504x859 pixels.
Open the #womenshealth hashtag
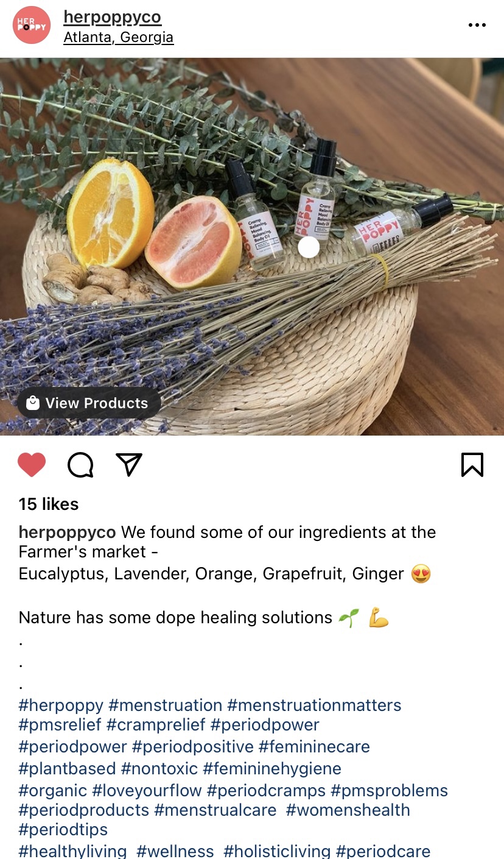(348, 810)
